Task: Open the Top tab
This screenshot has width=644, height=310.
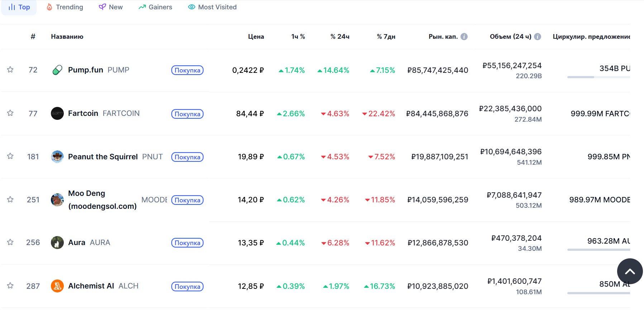Action: pos(19,7)
